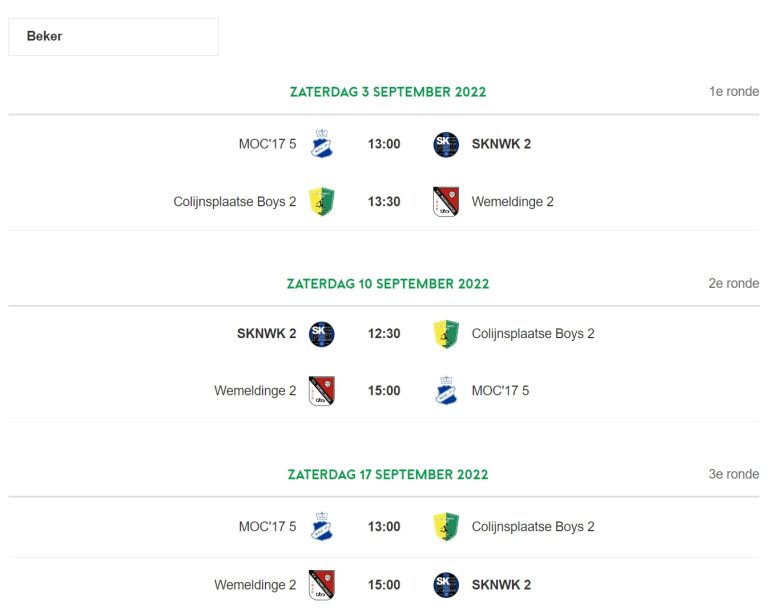Click Wemeldinge crest in 10 September 15:00 match
The height and width of the screenshot is (610, 777).
click(322, 390)
